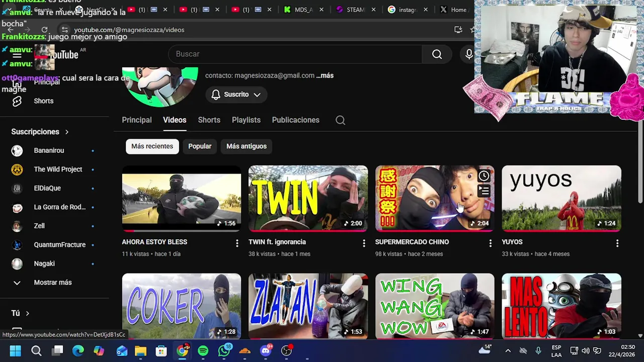Open the Windows Start menu

[15, 350]
